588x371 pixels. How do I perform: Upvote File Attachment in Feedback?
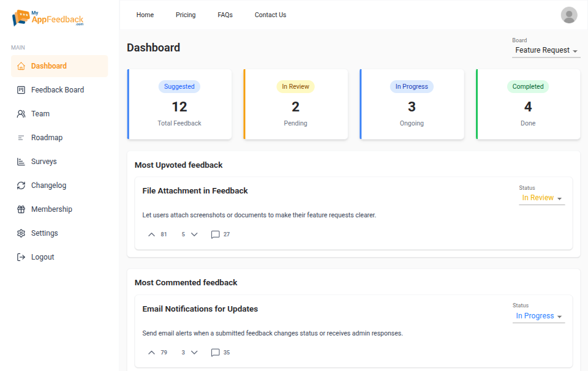pos(151,234)
